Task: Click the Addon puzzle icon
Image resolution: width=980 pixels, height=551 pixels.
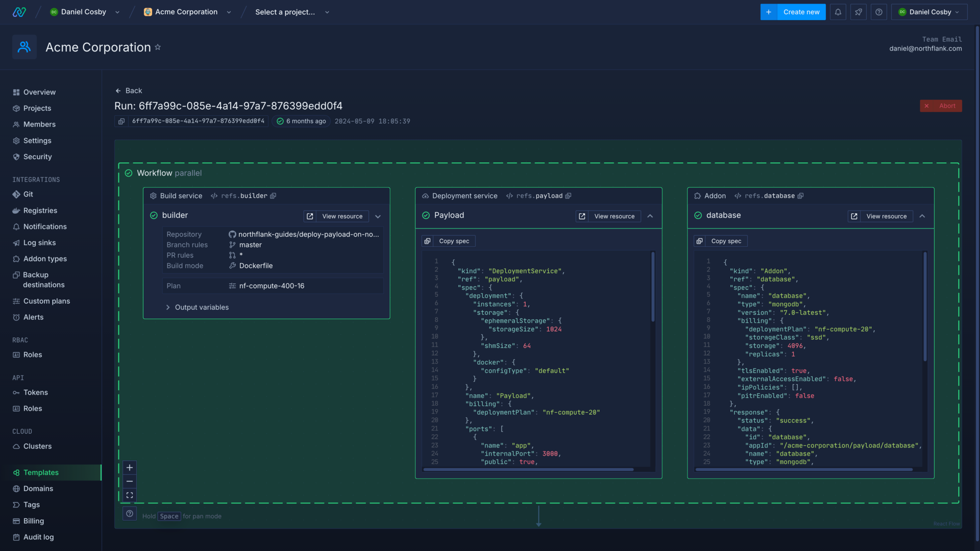Action: click(698, 196)
